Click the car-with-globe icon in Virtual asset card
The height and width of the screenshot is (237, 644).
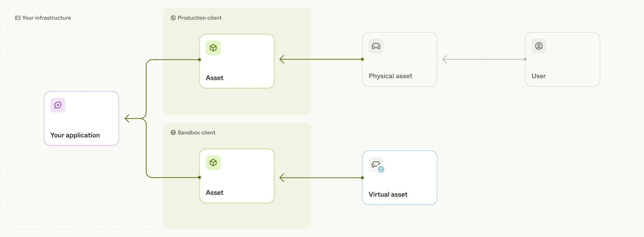point(377,165)
